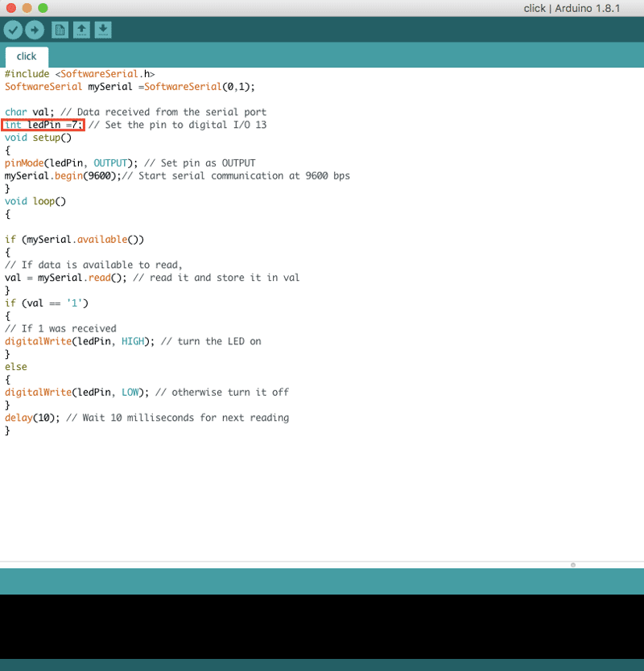This screenshot has width=644, height=671.
Task: Click the "pinMode(ledPin, OUTPUT);" line
Action: (x=130, y=163)
